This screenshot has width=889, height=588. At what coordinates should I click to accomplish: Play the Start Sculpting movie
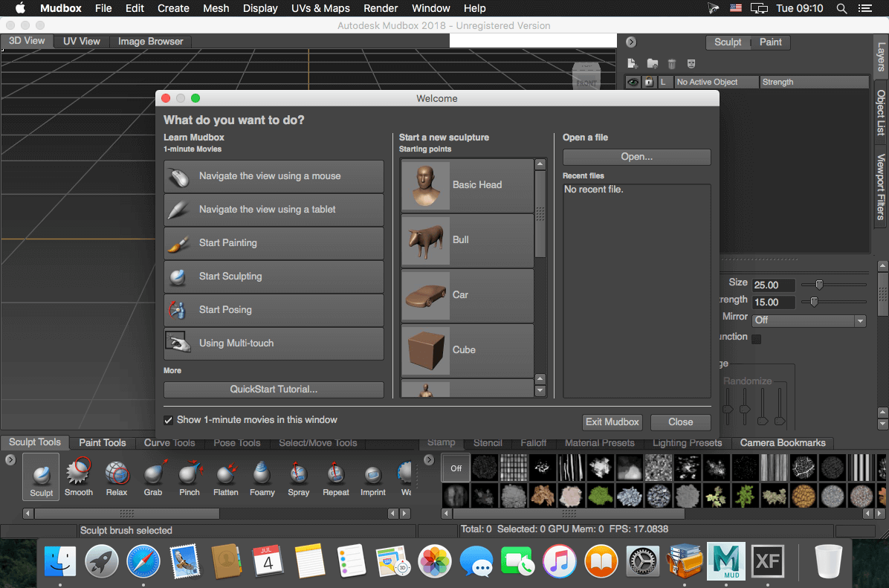pos(274,277)
